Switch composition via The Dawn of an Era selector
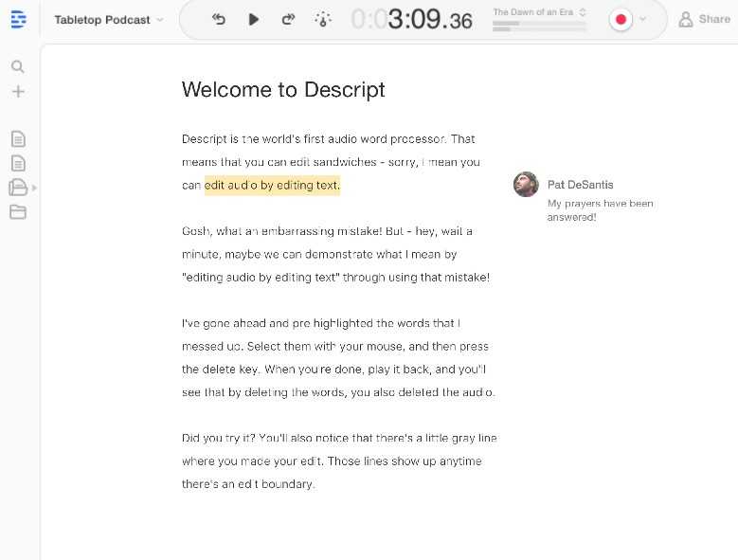This screenshot has height=560, width=738. [539, 12]
